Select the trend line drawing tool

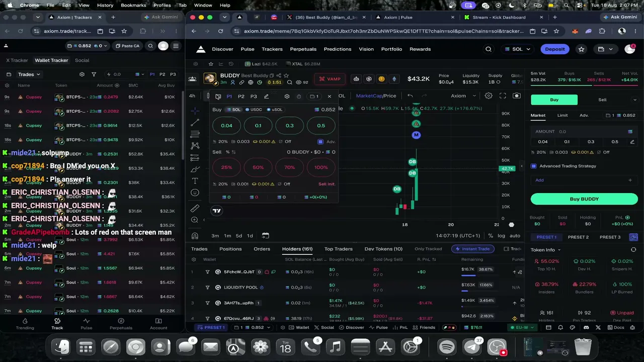pyautogui.click(x=195, y=123)
